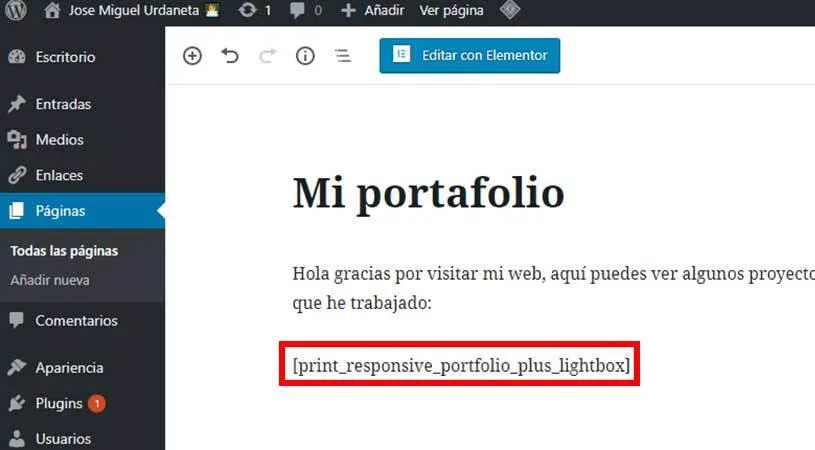Click the Apariencia paintbrush icon

click(x=17, y=367)
